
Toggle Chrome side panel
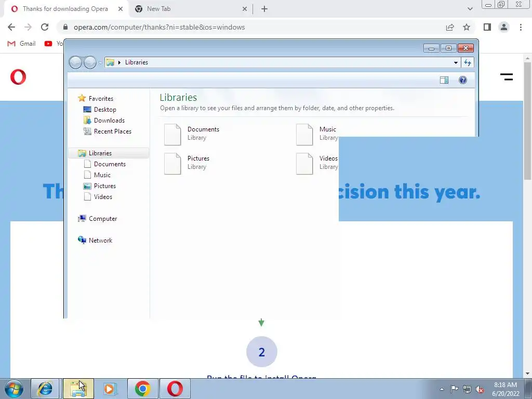[487, 27]
